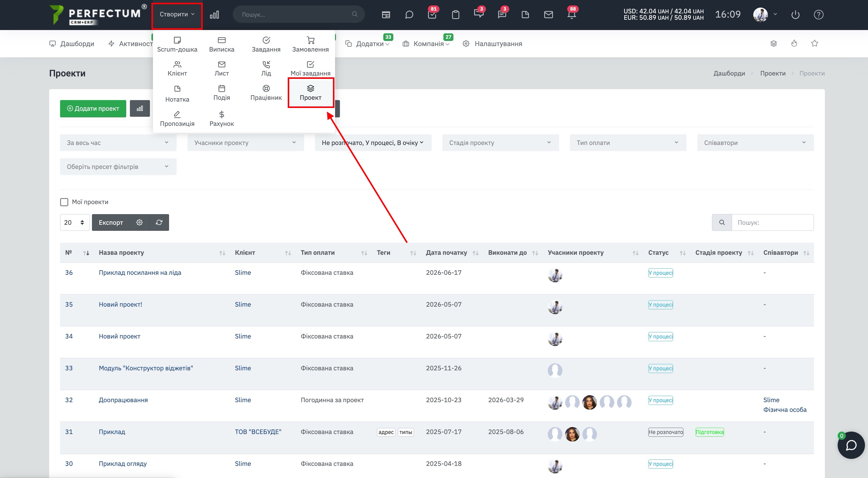Click the table Пошук input field
The width and height of the screenshot is (868, 478).
(772, 222)
